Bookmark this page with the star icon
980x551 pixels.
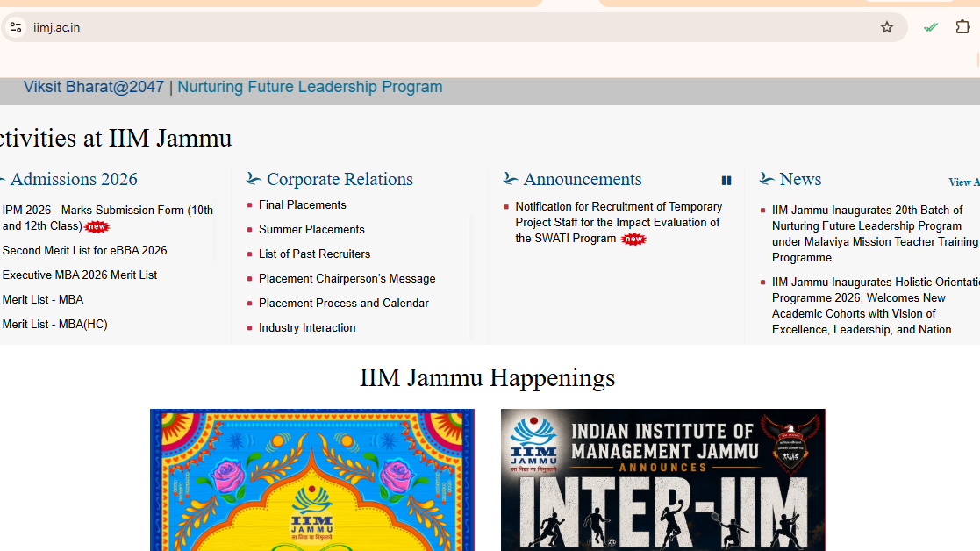[x=886, y=27]
